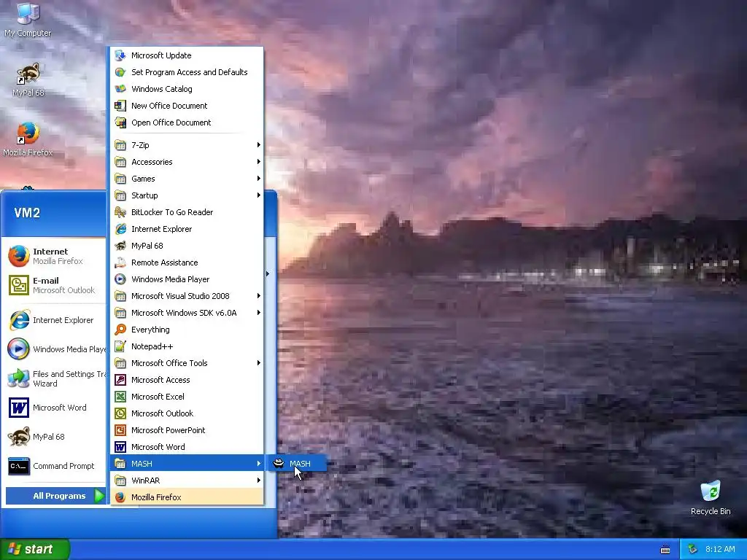The height and width of the screenshot is (560, 747).
Task: Expand the WinRAR folder
Action: (187, 481)
